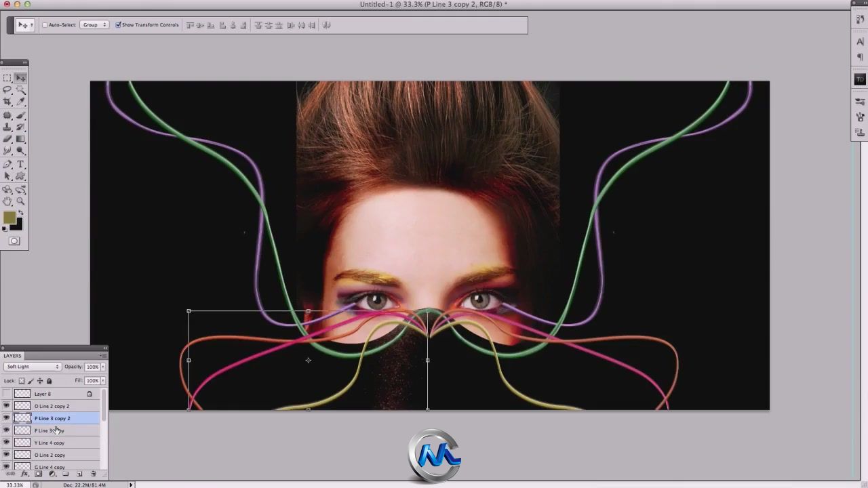Enable the Auto-Select checkbox

(45, 25)
